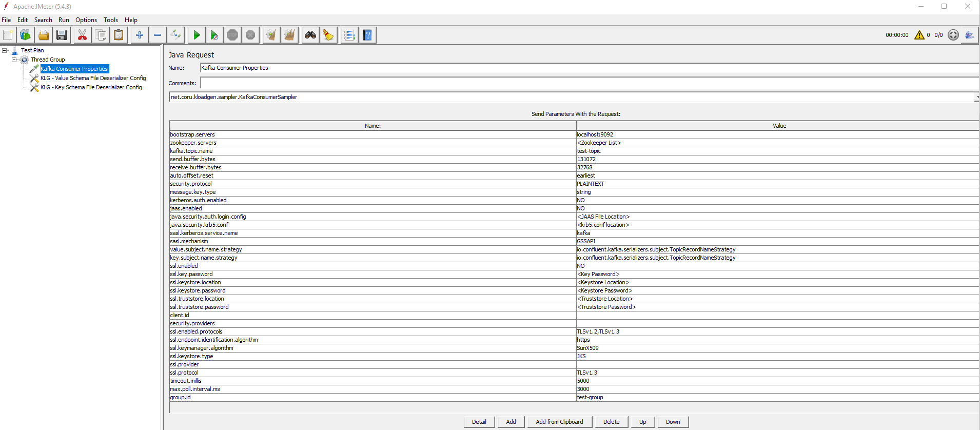The width and height of the screenshot is (980, 430).
Task: Click the <Zookeeper List> value cell
Action: coord(778,143)
